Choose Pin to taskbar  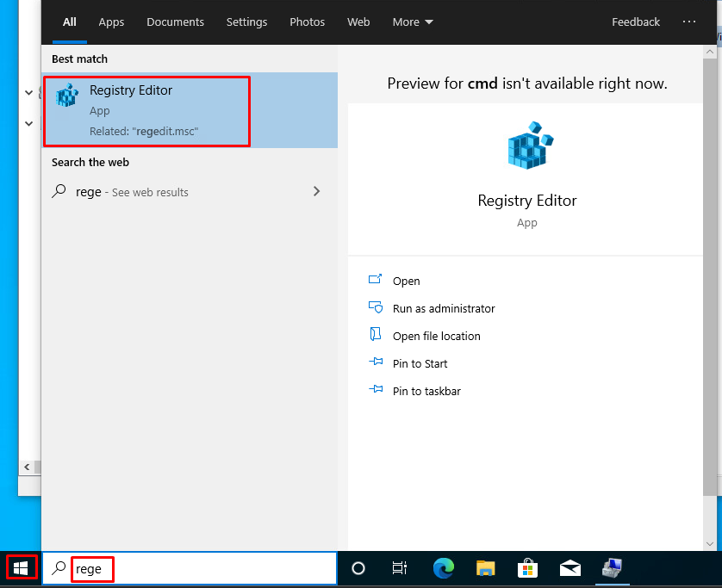point(426,392)
